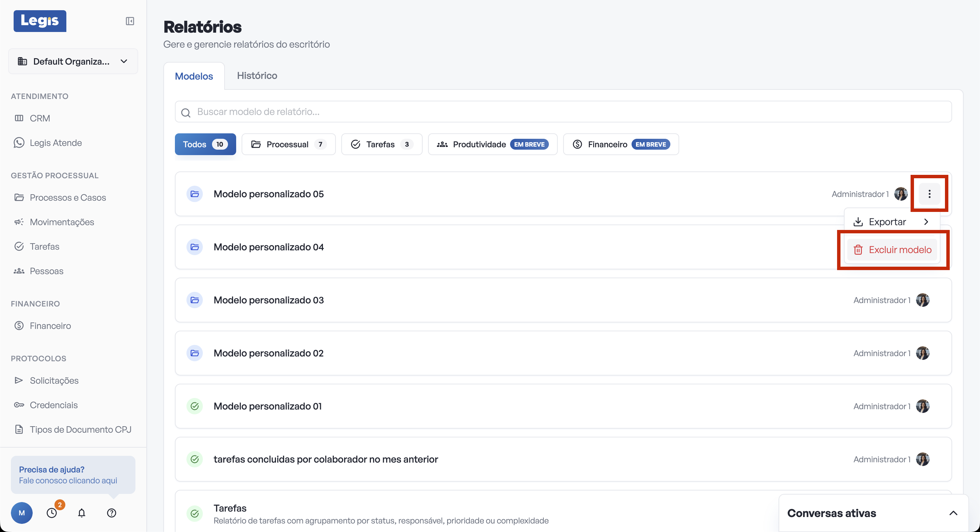980x532 pixels.
Task: Expand the Conversas ativas panel
Action: pyautogui.click(x=953, y=513)
